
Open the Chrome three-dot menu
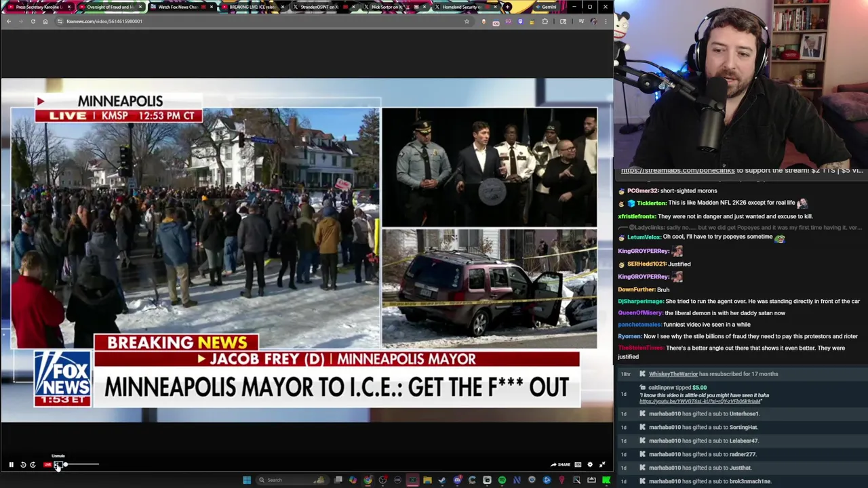(x=606, y=21)
